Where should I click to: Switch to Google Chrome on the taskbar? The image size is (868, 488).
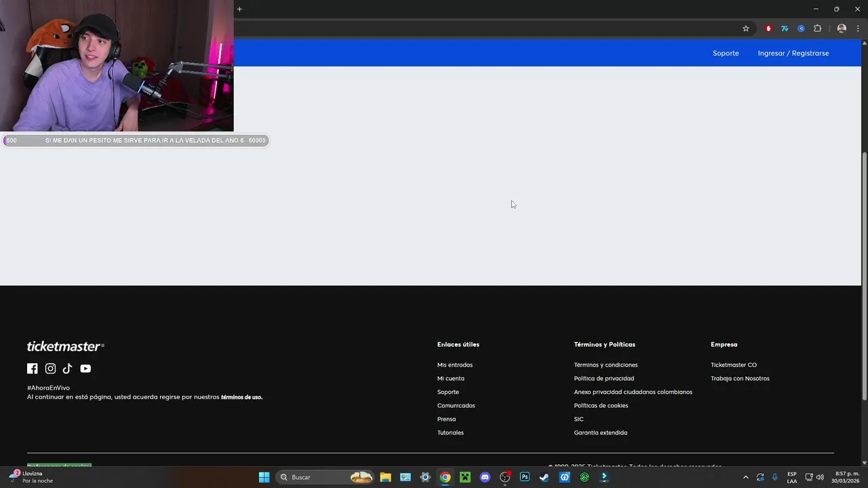pos(445,477)
